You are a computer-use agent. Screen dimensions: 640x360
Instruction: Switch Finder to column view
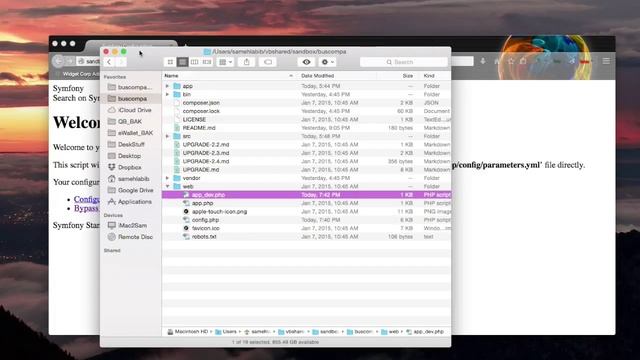click(195, 62)
